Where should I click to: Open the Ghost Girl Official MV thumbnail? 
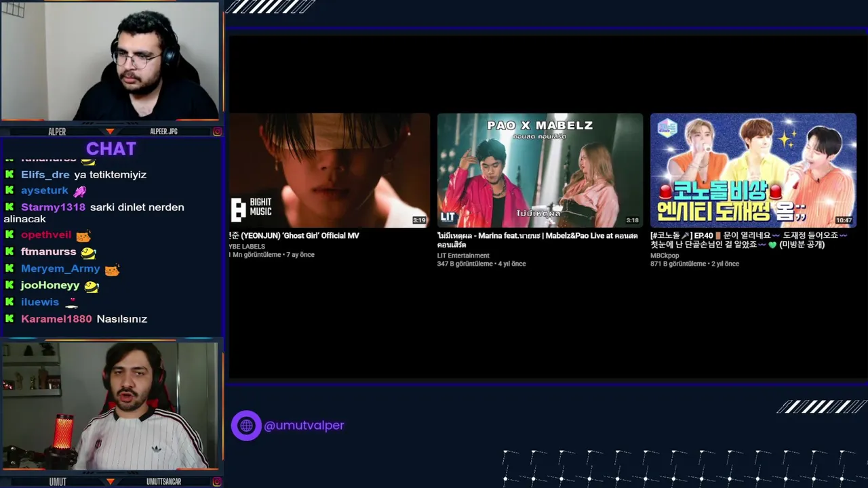tap(330, 170)
